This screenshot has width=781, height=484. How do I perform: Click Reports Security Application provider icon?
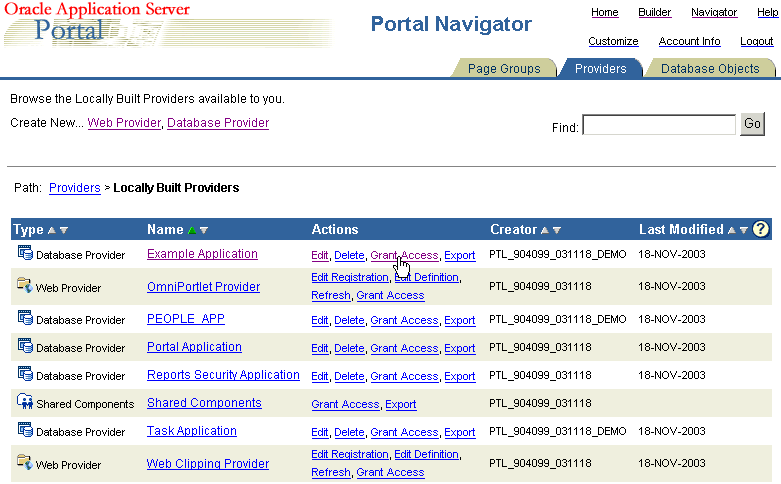pyautogui.click(x=25, y=373)
